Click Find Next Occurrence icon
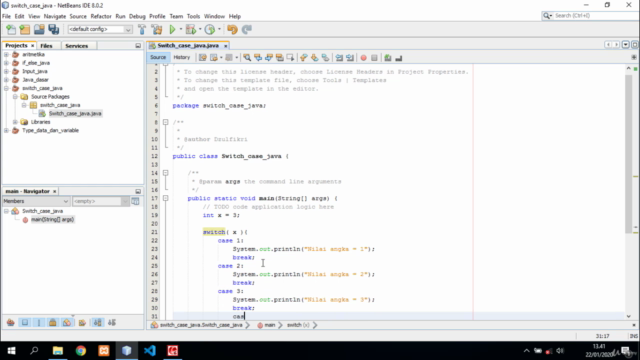Viewport: 640px width, 360px height. (269, 58)
